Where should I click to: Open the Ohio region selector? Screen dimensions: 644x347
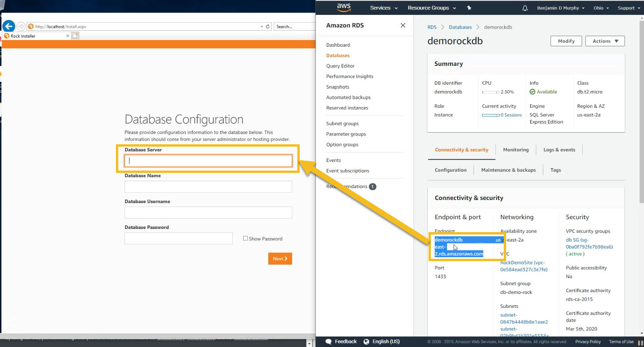pos(601,8)
